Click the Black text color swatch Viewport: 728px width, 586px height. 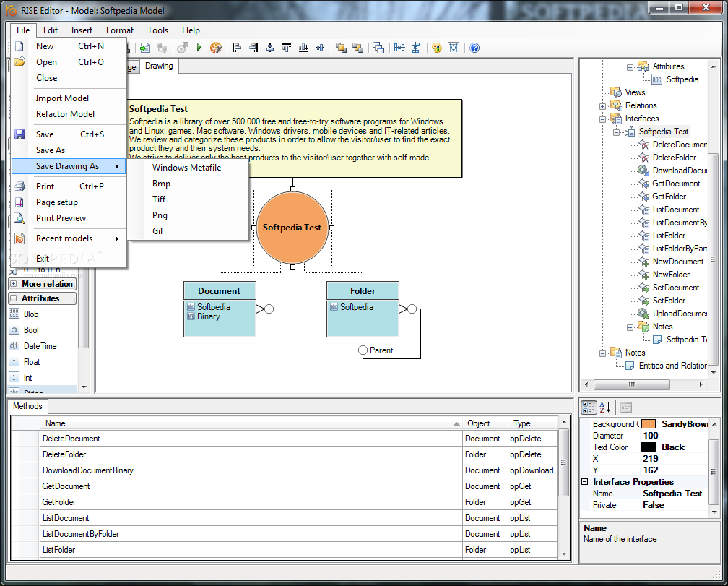(x=648, y=447)
